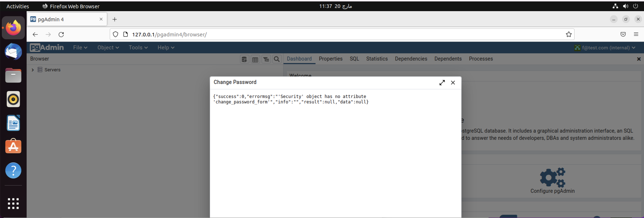Image resolution: width=644 pixels, height=218 pixels.
Task: Open the Firefox application menu icon
Action: coord(636,34)
